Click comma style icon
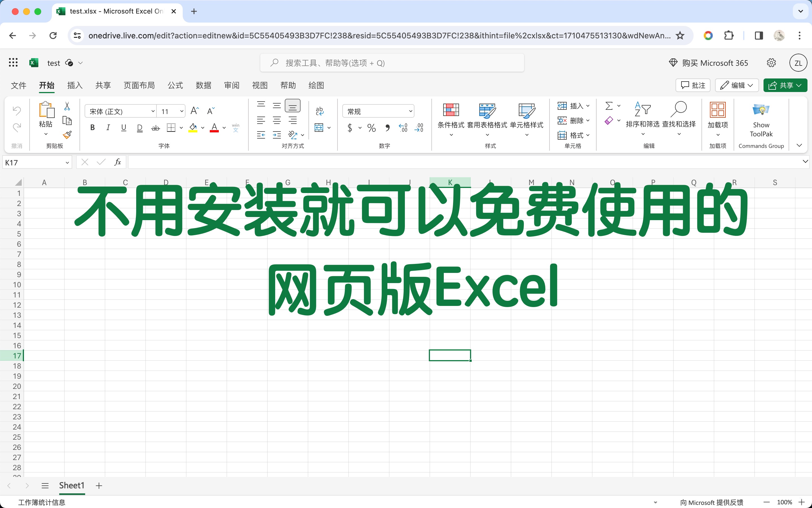 click(388, 128)
